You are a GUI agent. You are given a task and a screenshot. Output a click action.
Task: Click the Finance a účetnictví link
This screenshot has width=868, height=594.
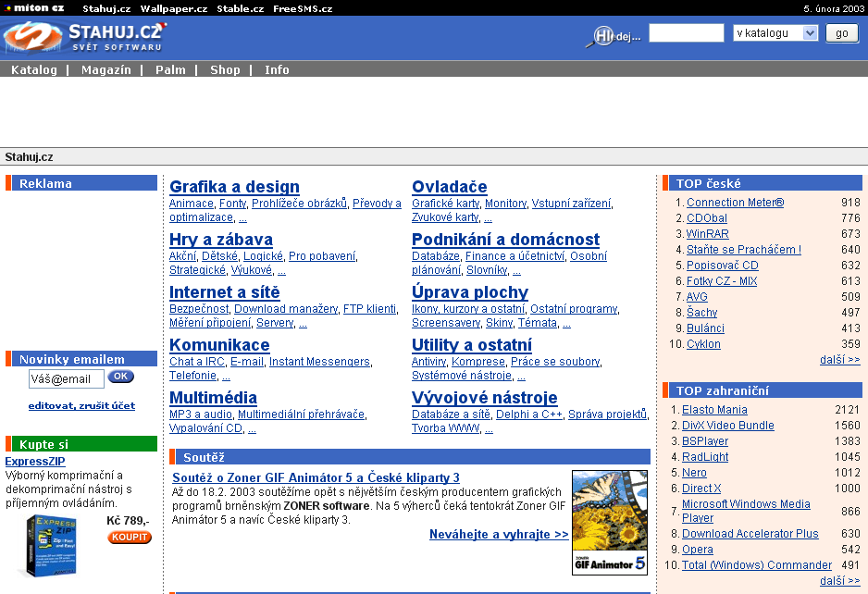(x=515, y=255)
